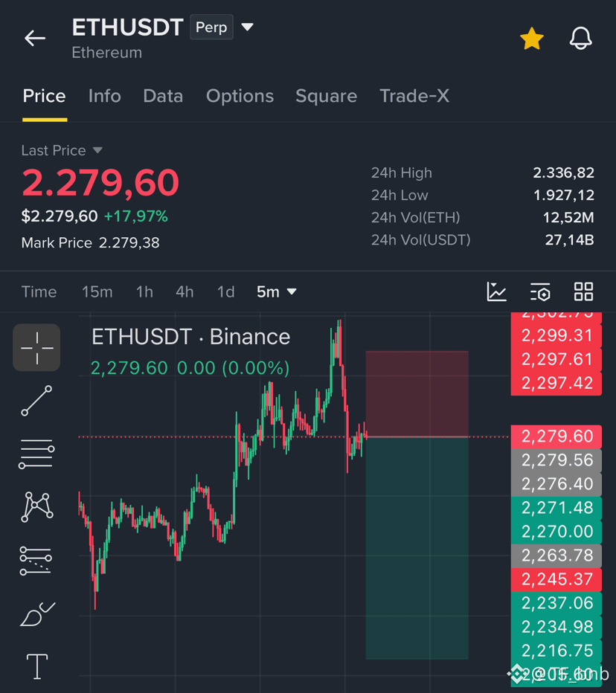Click the 2,271.48 green price label

coord(556,509)
